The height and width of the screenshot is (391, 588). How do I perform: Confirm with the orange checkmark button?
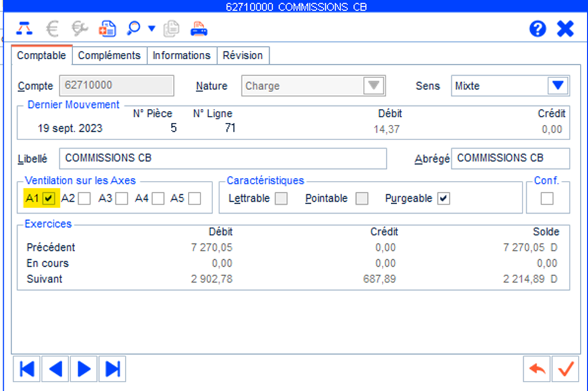point(565,369)
